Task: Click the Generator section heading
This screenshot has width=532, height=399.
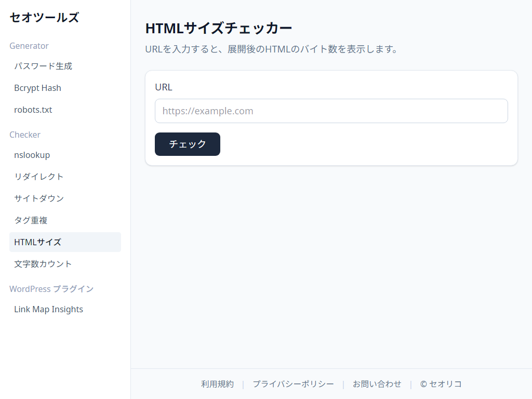Action: [x=29, y=46]
